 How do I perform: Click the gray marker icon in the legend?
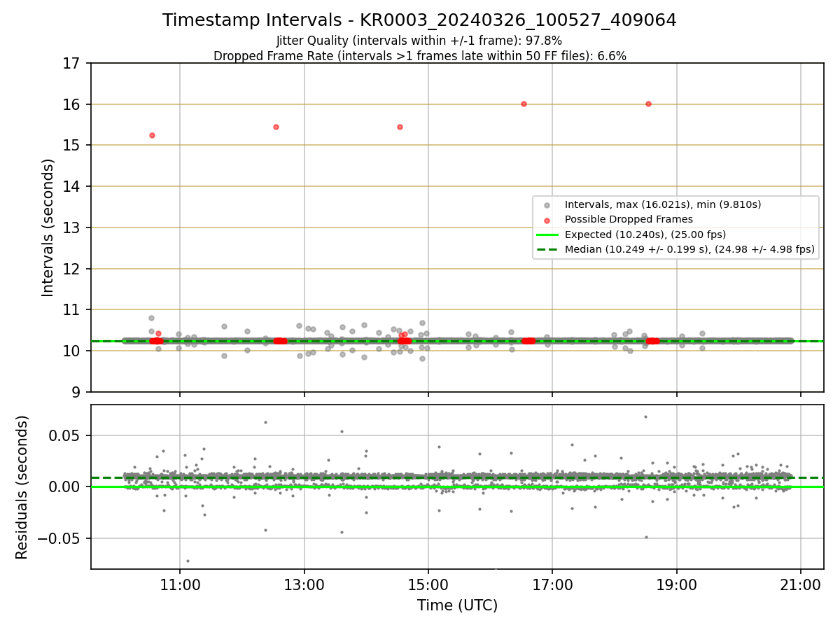[x=547, y=205]
